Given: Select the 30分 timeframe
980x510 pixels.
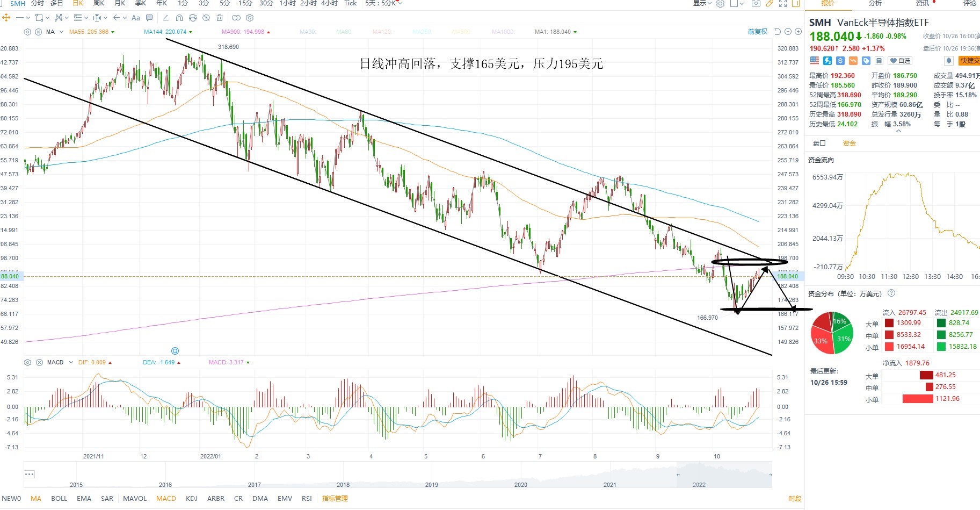Looking at the screenshot, I should (x=266, y=3).
